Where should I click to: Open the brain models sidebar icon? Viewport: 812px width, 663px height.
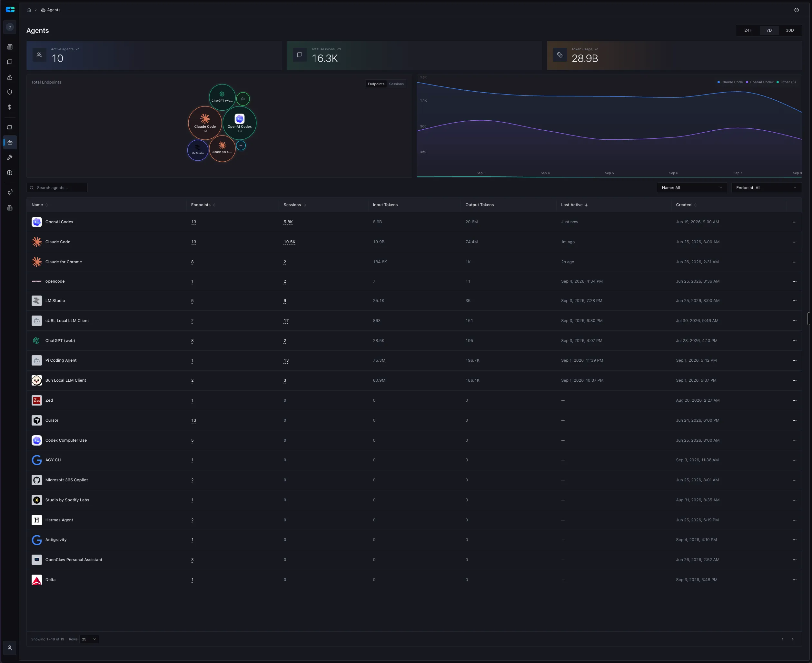pos(10,173)
